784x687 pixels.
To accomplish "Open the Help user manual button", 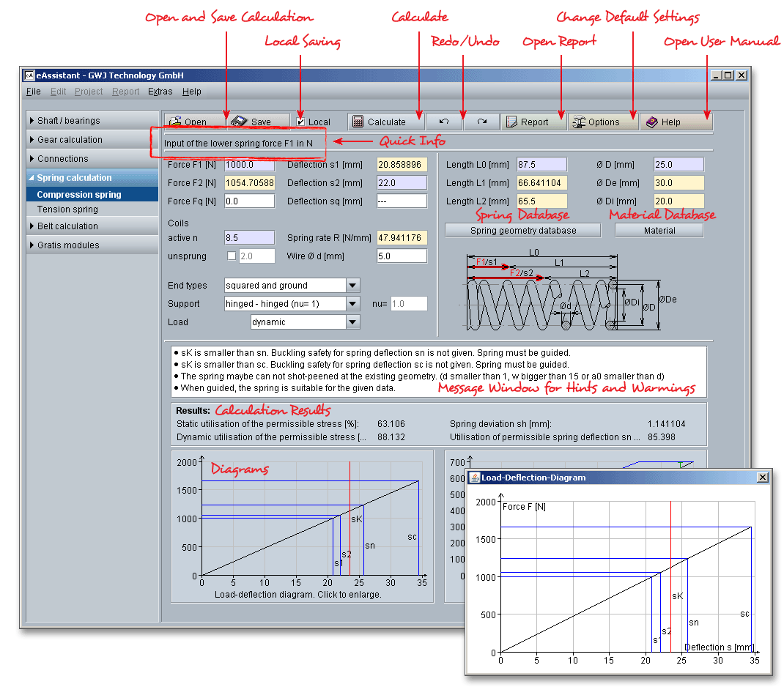I will 676,122.
